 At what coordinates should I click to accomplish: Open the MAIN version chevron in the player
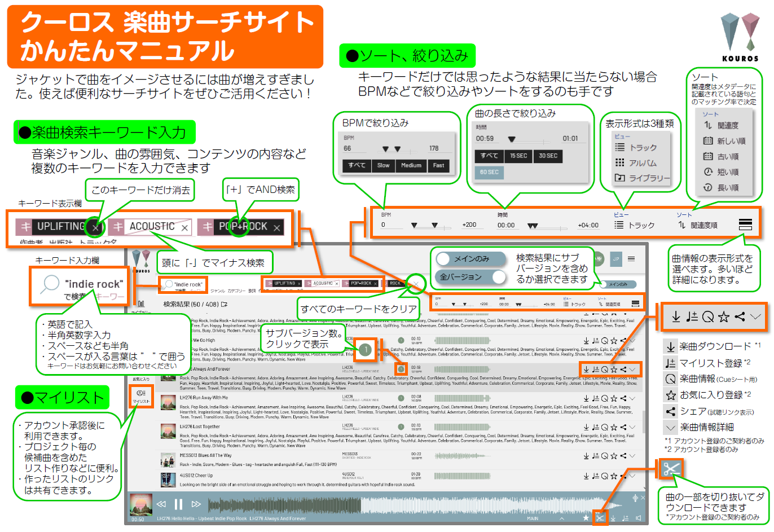coord(562,518)
